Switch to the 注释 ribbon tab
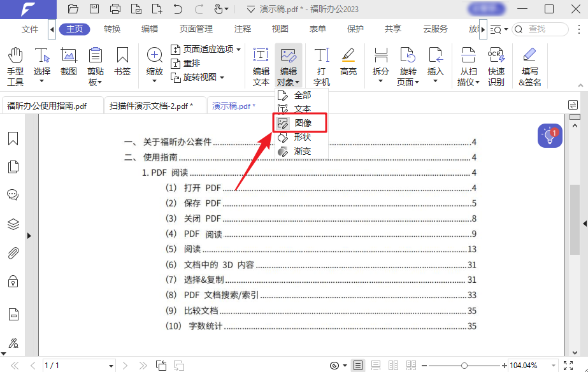The image size is (588, 372). (242, 29)
